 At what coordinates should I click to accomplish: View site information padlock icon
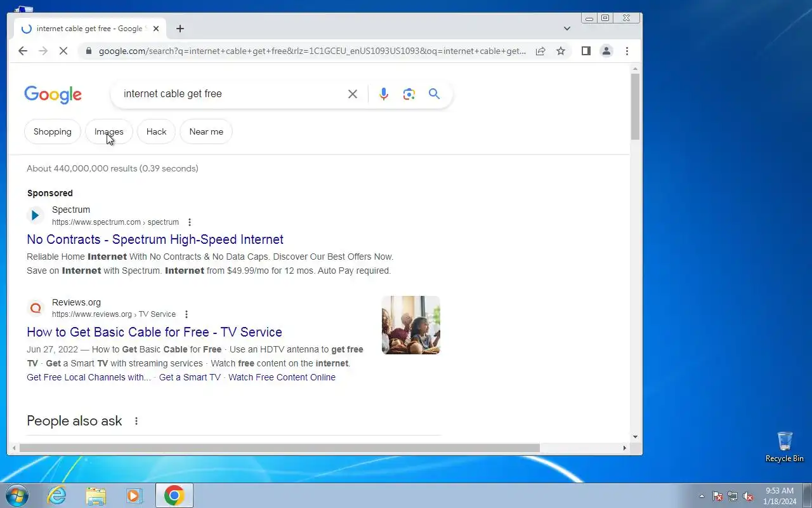pos(88,51)
